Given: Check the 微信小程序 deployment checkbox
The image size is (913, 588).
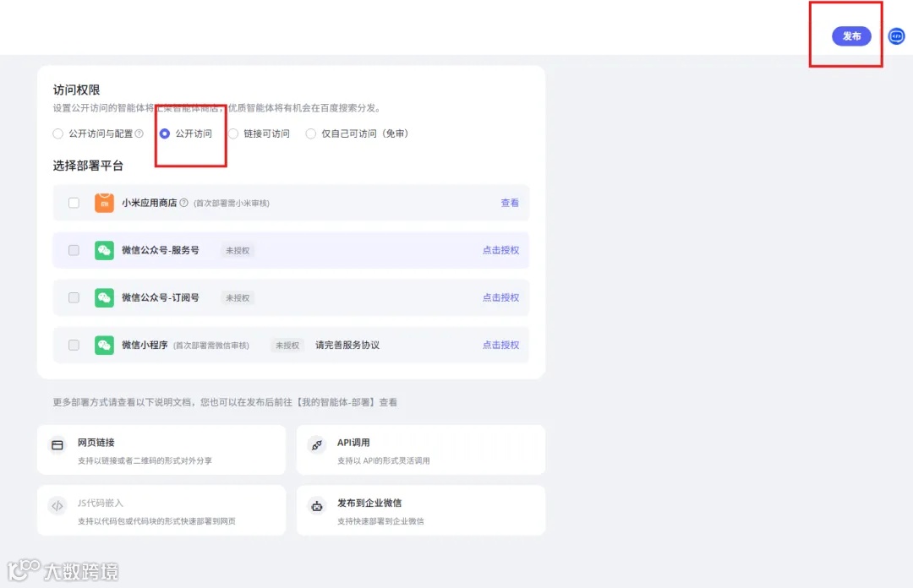Looking at the screenshot, I should coord(74,345).
